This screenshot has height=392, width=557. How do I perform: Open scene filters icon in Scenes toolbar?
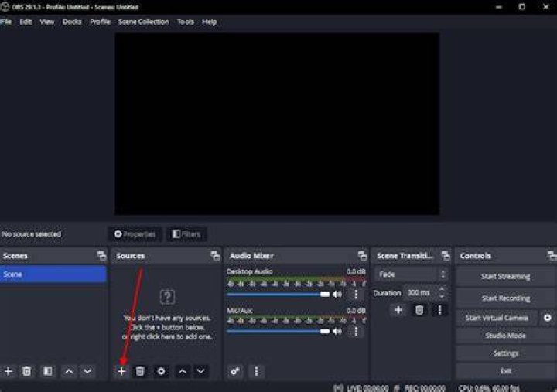48,371
